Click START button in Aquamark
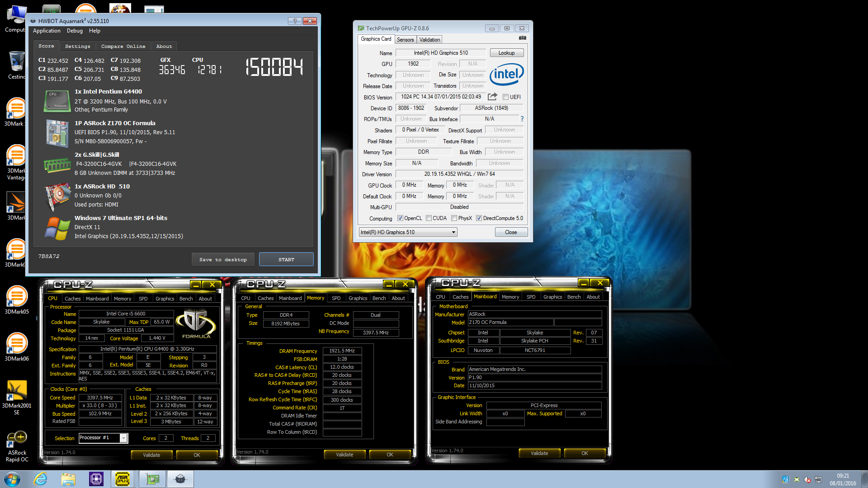This screenshot has height=488, width=868. click(x=286, y=259)
